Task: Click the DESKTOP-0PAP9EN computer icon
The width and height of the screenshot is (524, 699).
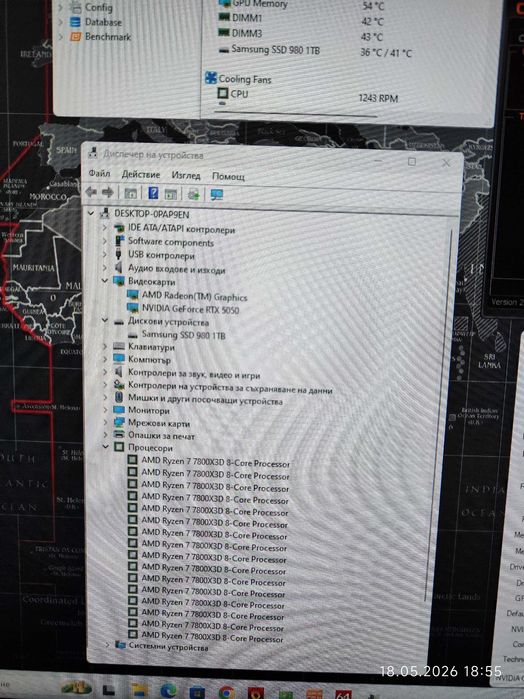Action: 105,214
